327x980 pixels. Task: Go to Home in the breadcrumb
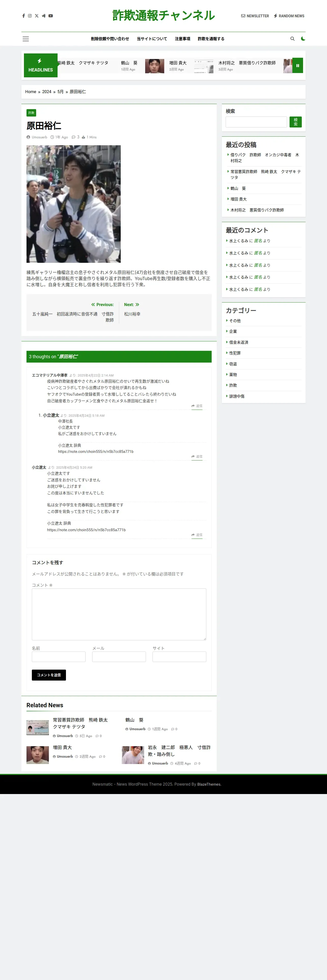click(x=31, y=92)
